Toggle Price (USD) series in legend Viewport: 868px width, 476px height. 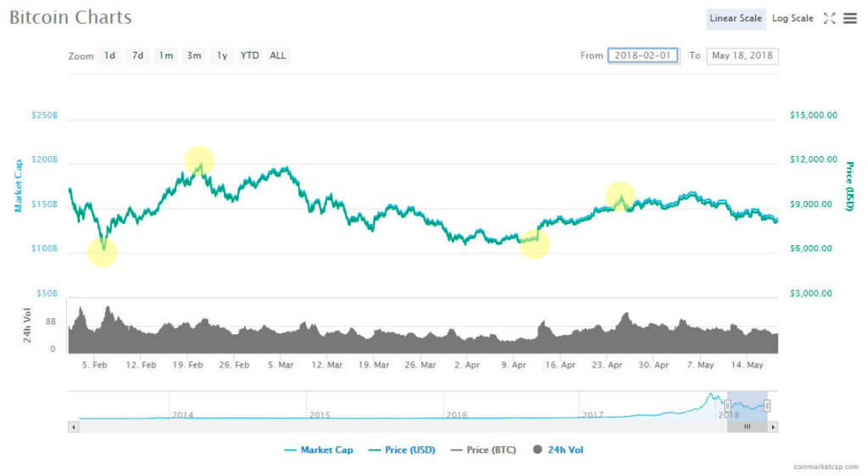pos(402,450)
